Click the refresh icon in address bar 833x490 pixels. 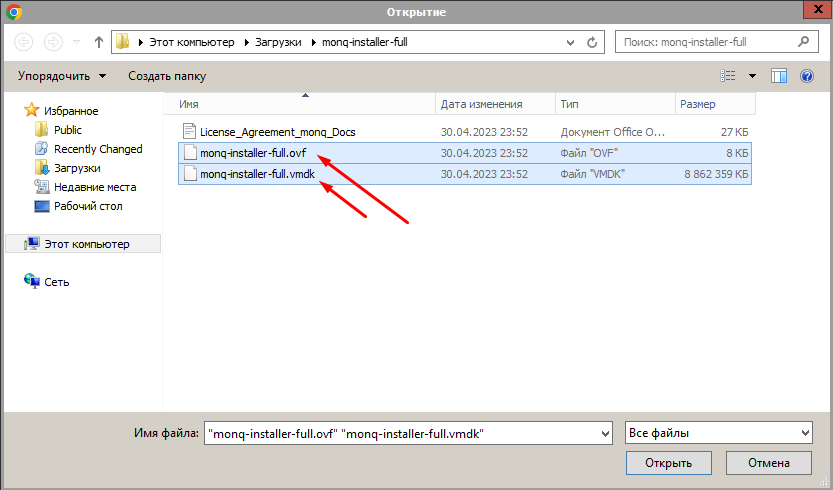[592, 43]
